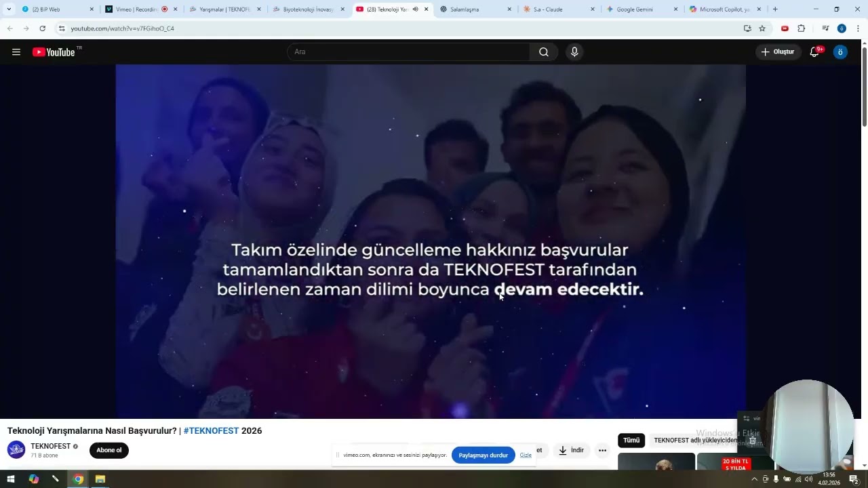
Task: Click the red YouTube extension icon in toolbar
Action: pos(785,28)
